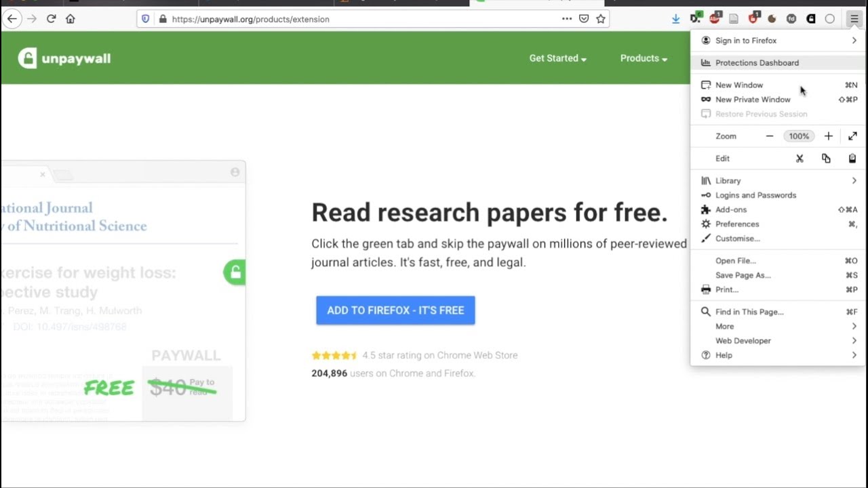Open the Products dropdown
Screen dimensions: 868x488
644,58
